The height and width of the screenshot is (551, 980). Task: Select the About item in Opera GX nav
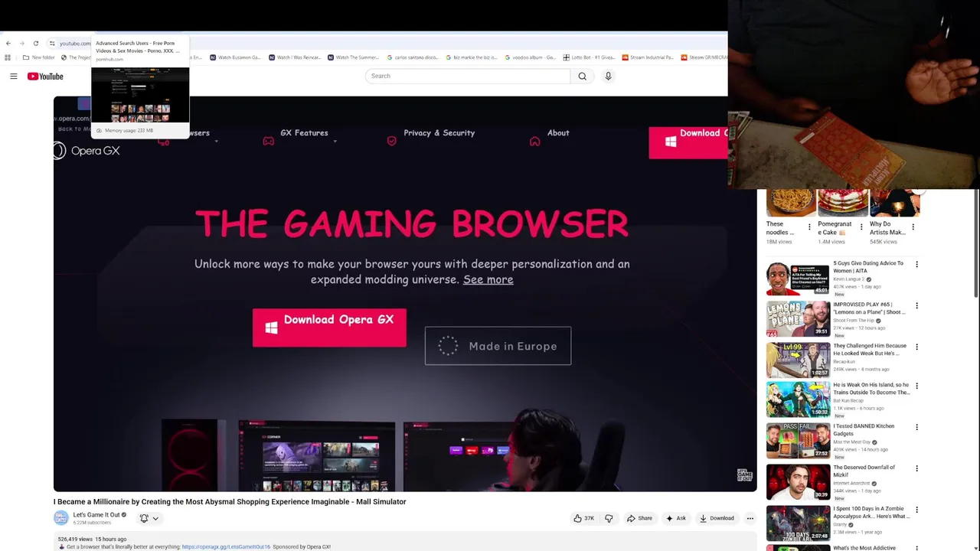558,133
